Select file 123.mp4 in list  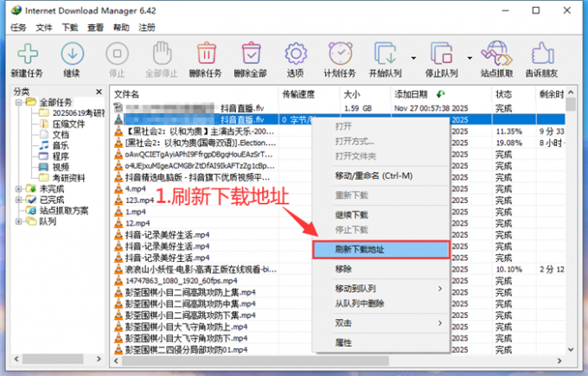point(139,201)
